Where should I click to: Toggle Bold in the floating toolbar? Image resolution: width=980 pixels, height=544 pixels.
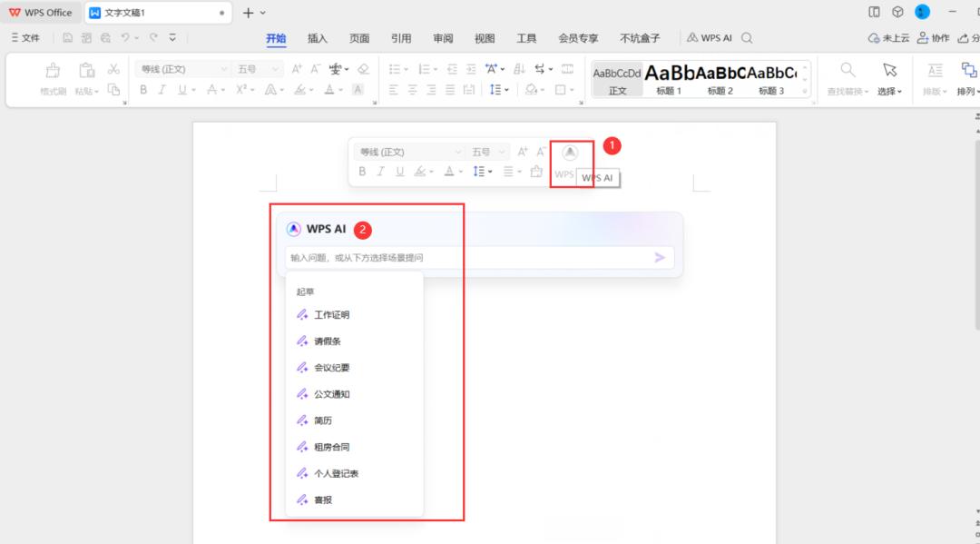pos(363,171)
